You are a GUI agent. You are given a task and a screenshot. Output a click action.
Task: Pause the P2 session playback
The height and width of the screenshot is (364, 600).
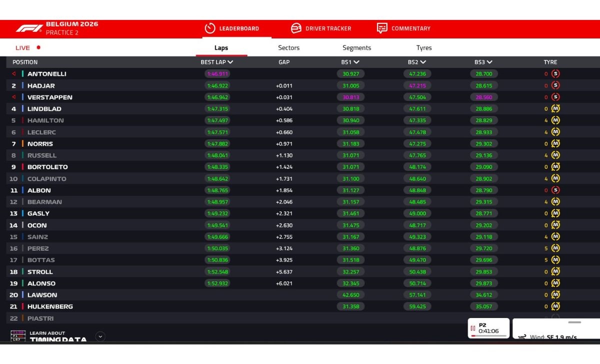pyautogui.click(x=473, y=328)
